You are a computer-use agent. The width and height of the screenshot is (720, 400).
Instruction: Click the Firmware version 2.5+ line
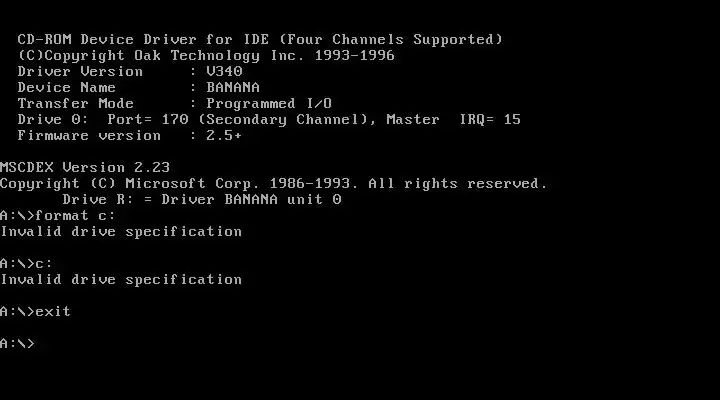[x=129, y=135]
